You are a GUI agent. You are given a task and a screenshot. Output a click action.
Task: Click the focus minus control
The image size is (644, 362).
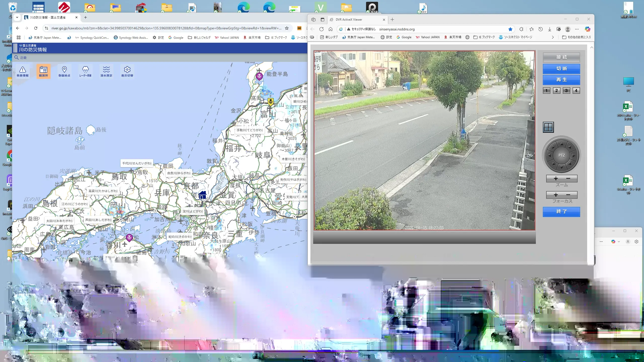tap(568, 195)
